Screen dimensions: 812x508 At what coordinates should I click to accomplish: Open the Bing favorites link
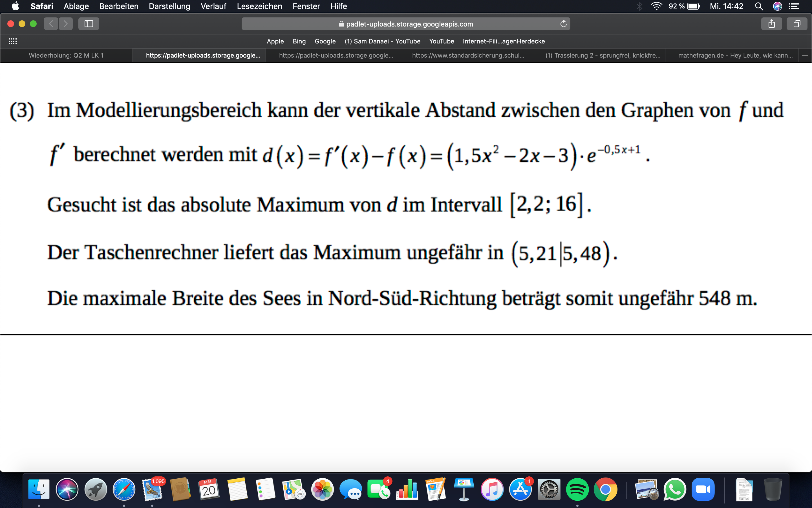299,41
